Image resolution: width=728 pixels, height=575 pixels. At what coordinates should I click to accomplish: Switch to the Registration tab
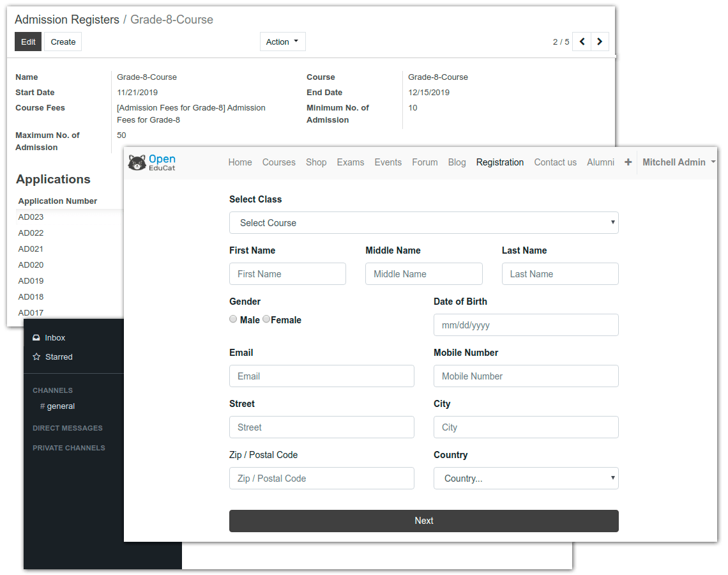(500, 162)
